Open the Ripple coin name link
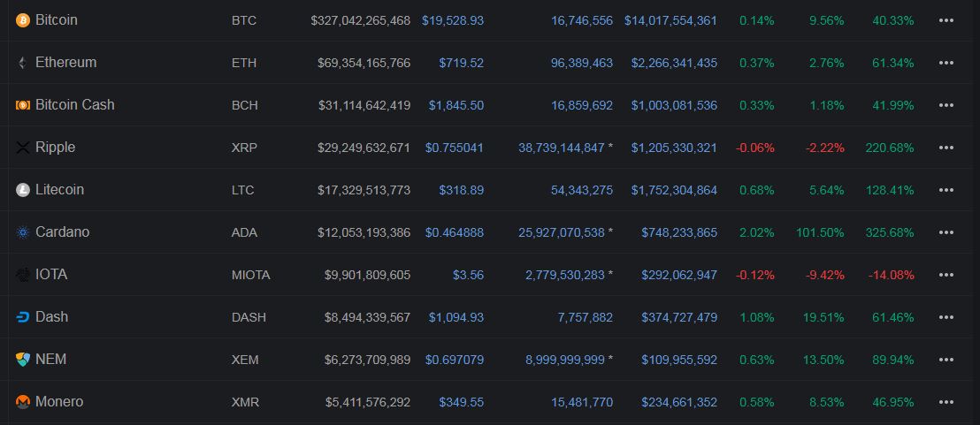 (55, 148)
